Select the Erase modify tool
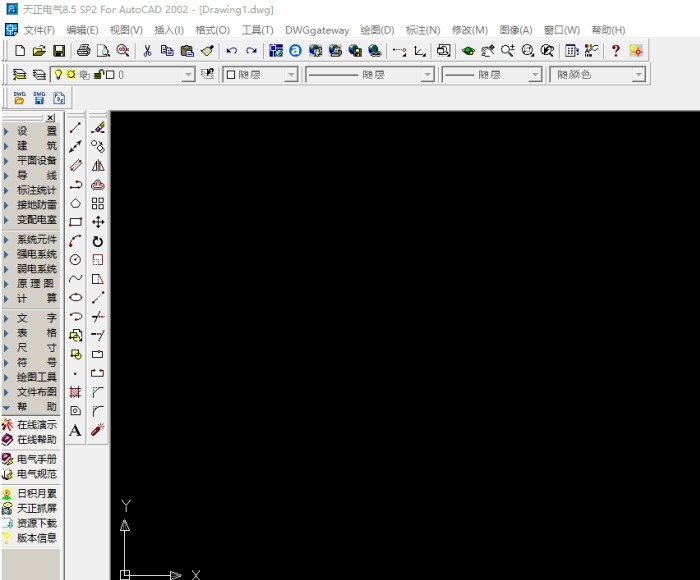 click(x=98, y=128)
